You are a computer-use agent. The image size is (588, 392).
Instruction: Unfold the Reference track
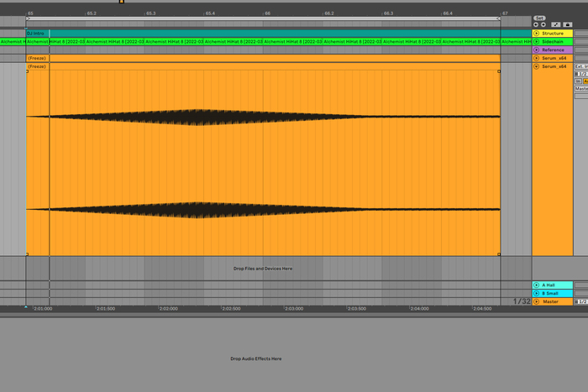coord(537,50)
